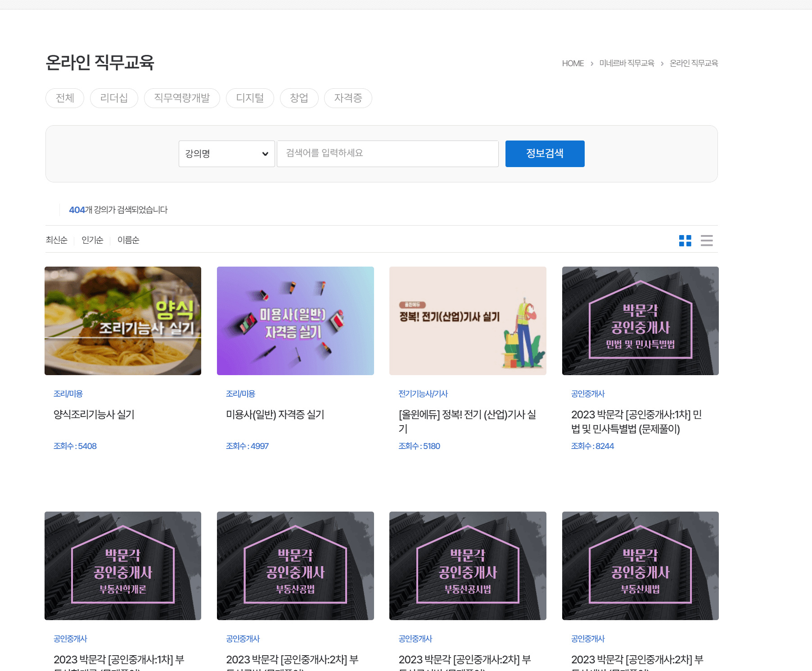The image size is (812, 671).
Task: Click the 공인중개사 category label
Action: click(588, 393)
